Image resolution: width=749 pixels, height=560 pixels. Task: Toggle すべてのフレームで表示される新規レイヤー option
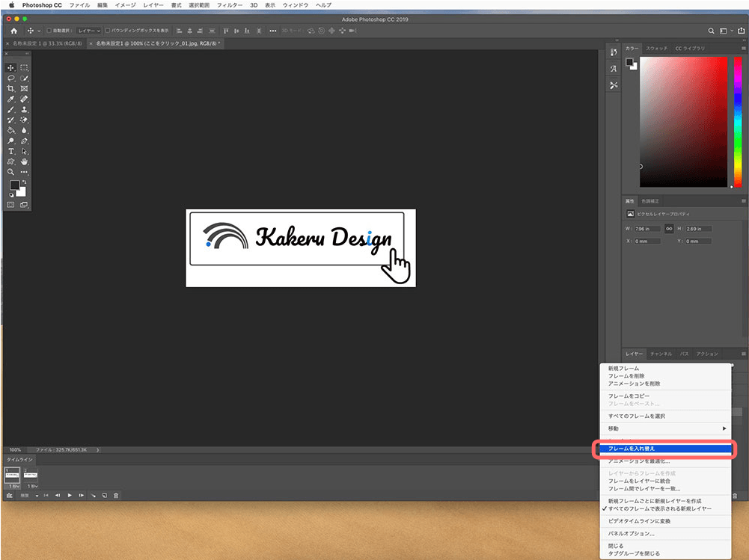click(660, 509)
